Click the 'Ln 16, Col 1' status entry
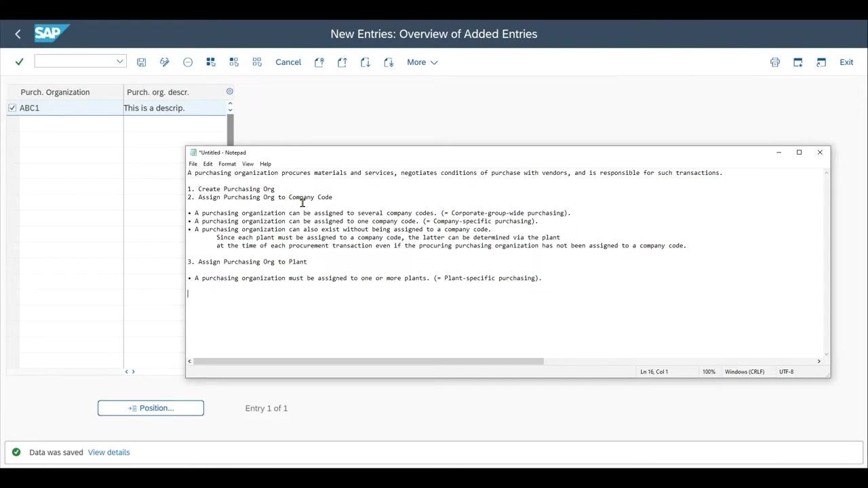The image size is (868, 488). click(x=654, y=371)
